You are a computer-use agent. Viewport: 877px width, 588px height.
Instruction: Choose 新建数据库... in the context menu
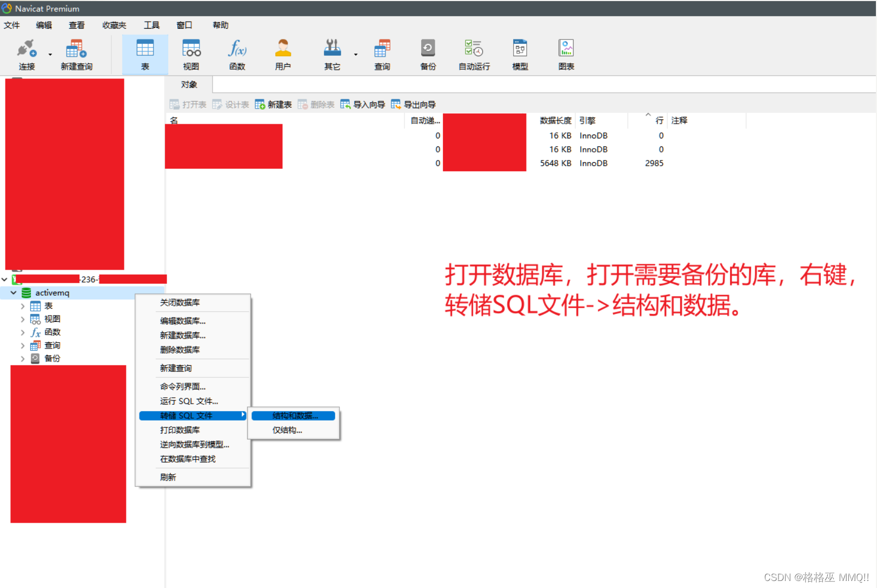pos(193,336)
